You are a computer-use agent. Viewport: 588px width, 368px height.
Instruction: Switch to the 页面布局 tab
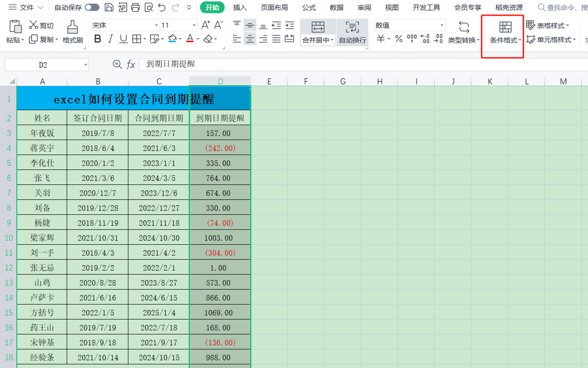pyautogui.click(x=274, y=7)
